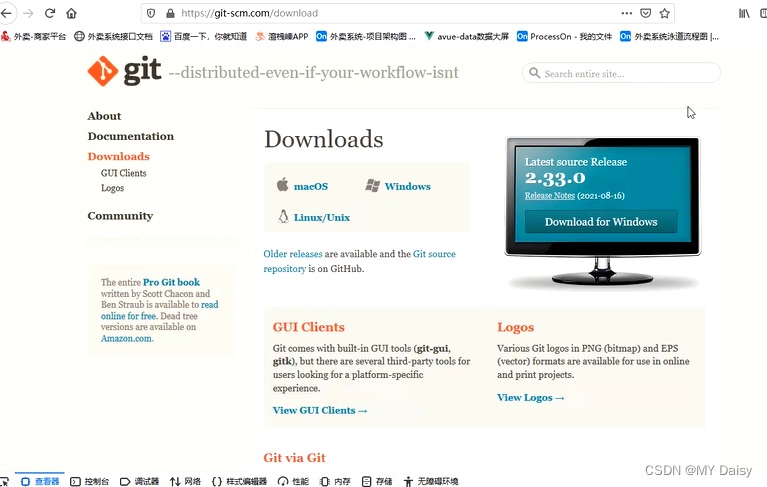The height and width of the screenshot is (487, 767).
Task: Click the search magnifier icon
Action: (535, 73)
